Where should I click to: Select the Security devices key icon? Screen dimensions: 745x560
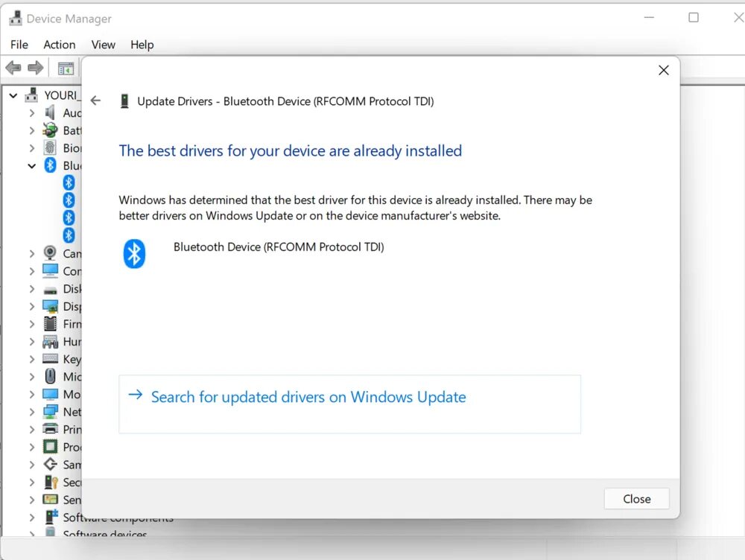coord(51,482)
